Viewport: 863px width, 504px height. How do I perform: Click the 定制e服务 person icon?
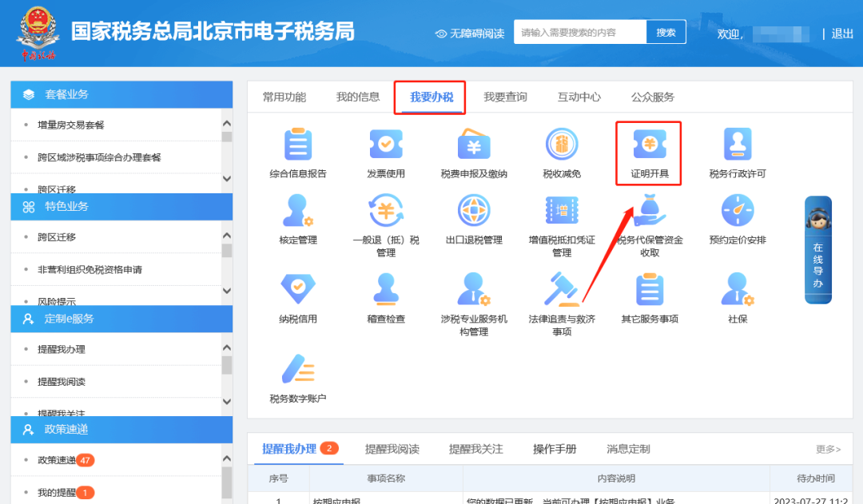(29, 319)
